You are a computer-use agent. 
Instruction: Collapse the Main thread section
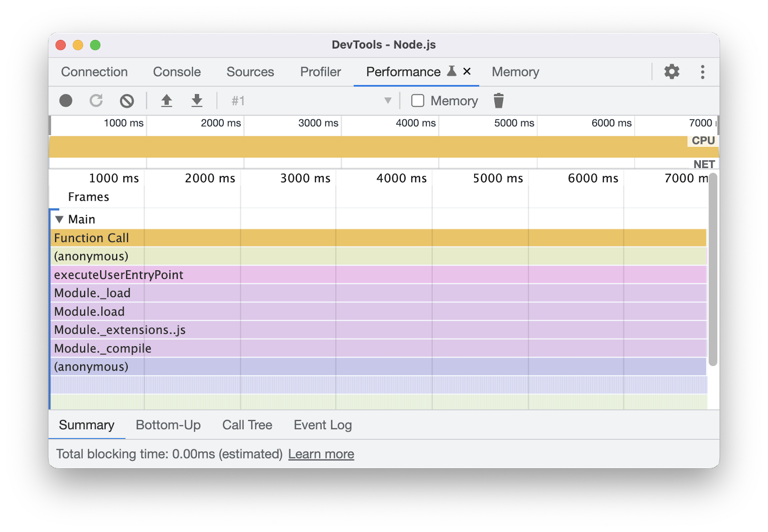[x=60, y=219]
